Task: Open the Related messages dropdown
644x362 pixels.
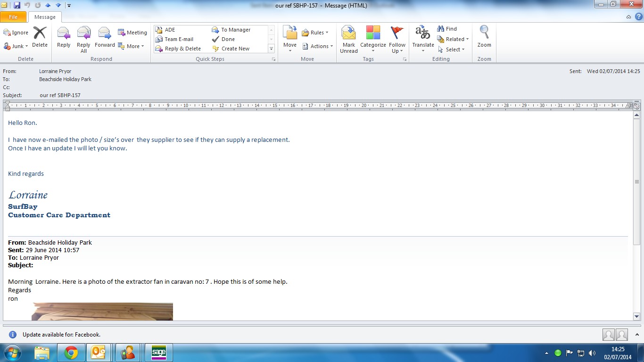Action: click(453, 39)
